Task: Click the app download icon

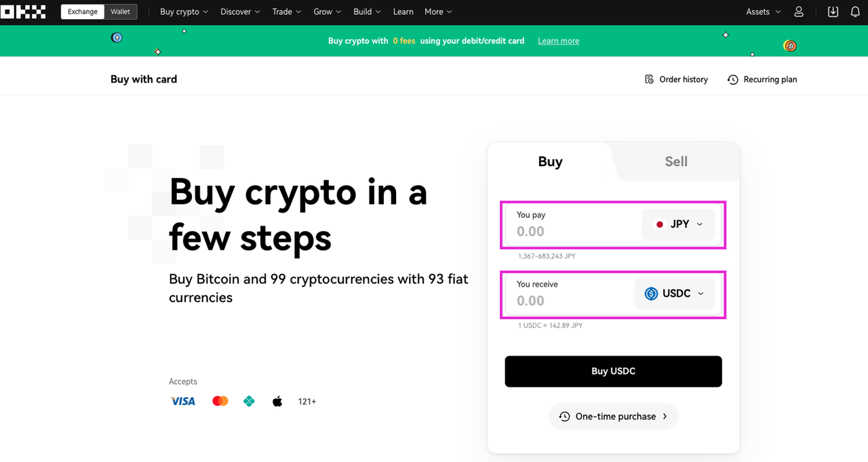Action: click(833, 12)
